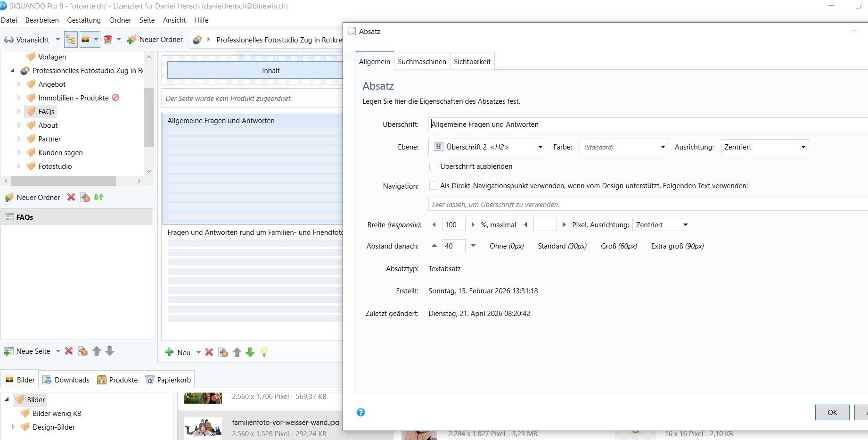
Task: Enable the Überschrift ausblenden checkbox
Action: point(433,166)
